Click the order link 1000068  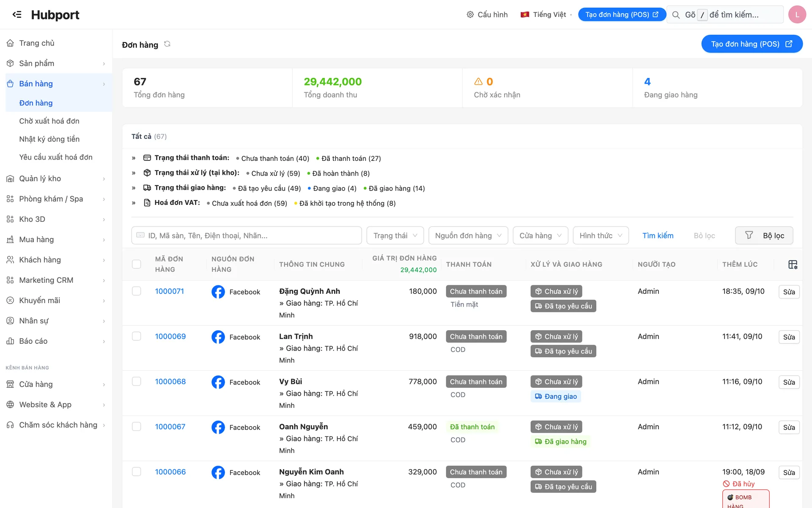click(170, 381)
